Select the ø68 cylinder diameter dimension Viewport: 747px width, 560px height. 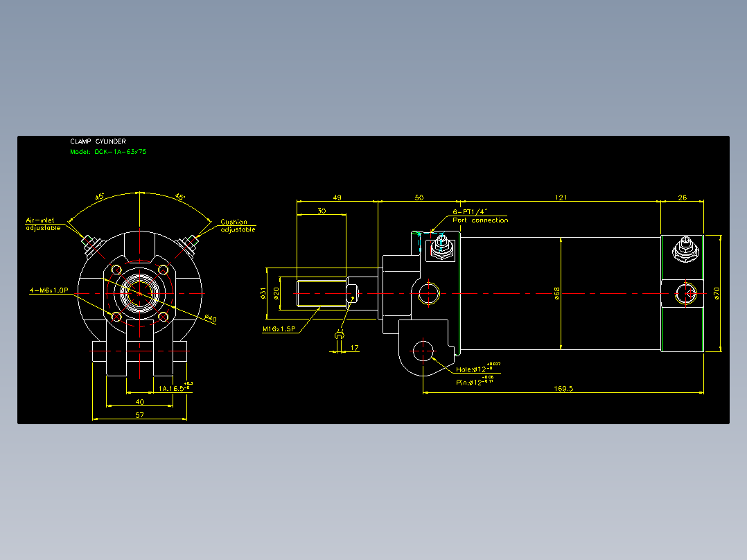(557, 293)
